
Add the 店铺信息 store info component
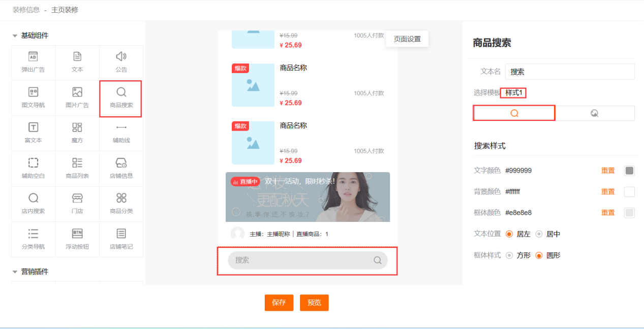[x=121, y=168]
